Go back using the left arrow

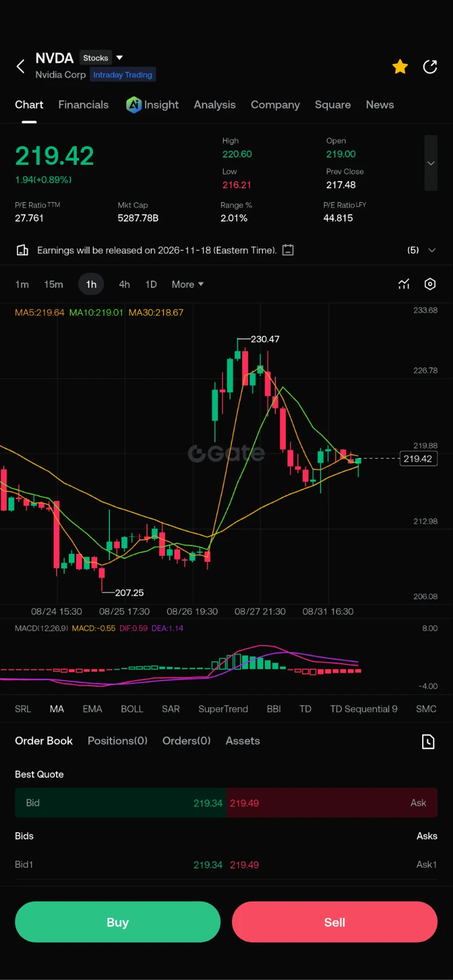(21, 66)
